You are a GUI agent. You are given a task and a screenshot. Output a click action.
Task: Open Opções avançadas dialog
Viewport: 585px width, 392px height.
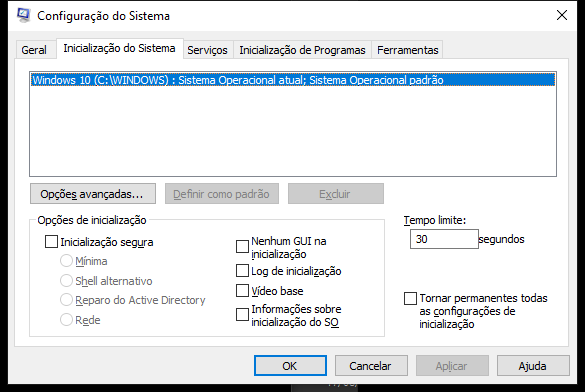93,194
